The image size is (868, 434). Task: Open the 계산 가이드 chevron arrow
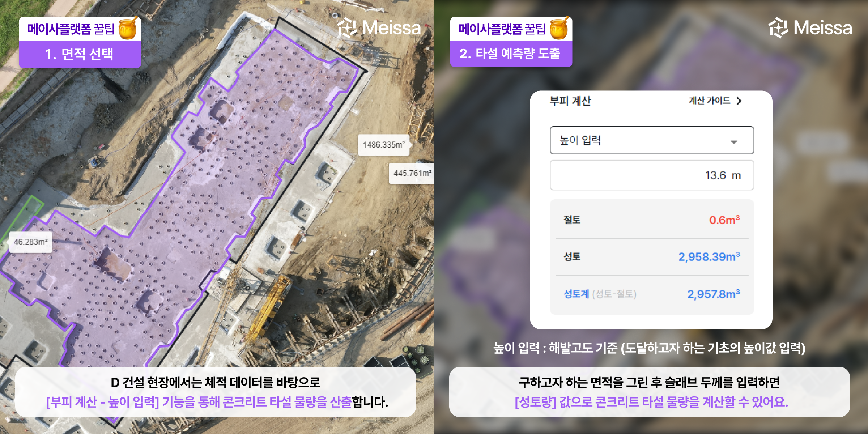[739, 101]
